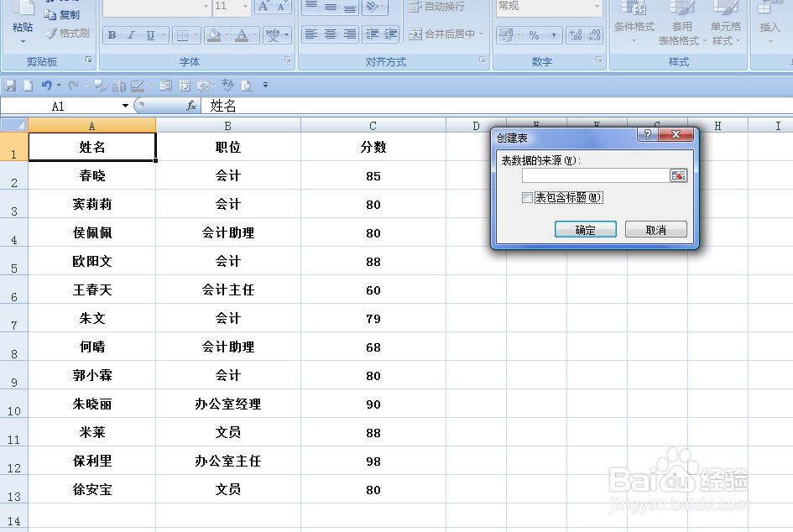Image resolution: width=793 pixels, height=532 pixels.
Task: Click the accounting number format icon
Action: click(506, 35)
